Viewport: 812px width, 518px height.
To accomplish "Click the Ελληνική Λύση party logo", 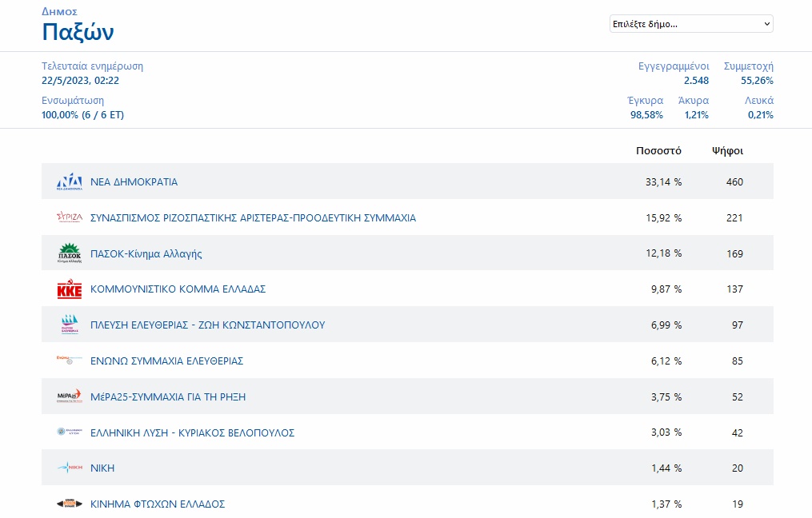I will pos(70,432).
